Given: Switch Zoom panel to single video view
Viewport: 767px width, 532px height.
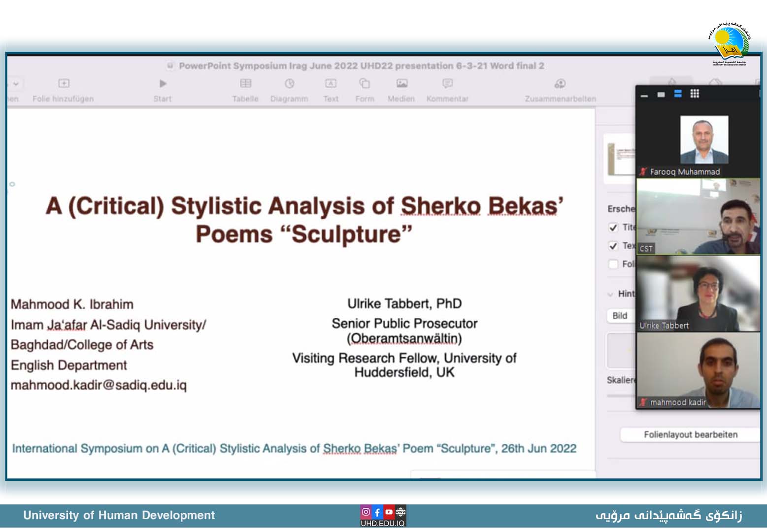Looking at the screenshot, I should [x=661, y=95].
